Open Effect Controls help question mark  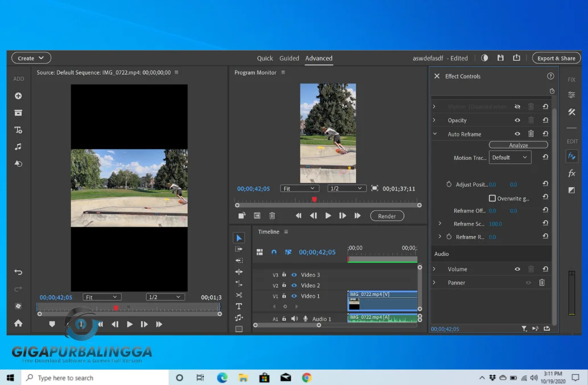click(x=550, y=76)
